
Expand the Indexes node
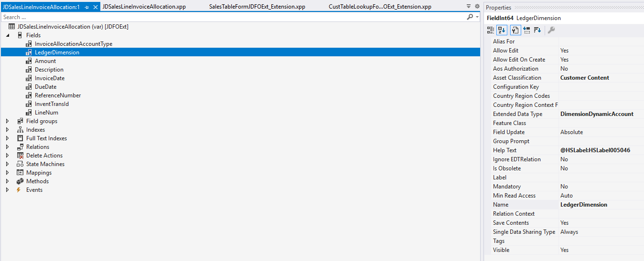click(7, 130)
